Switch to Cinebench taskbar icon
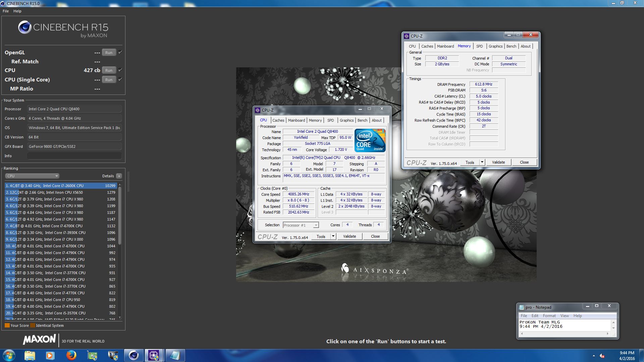The height and width of the screenshot is (362, 644). pos(134,355)
